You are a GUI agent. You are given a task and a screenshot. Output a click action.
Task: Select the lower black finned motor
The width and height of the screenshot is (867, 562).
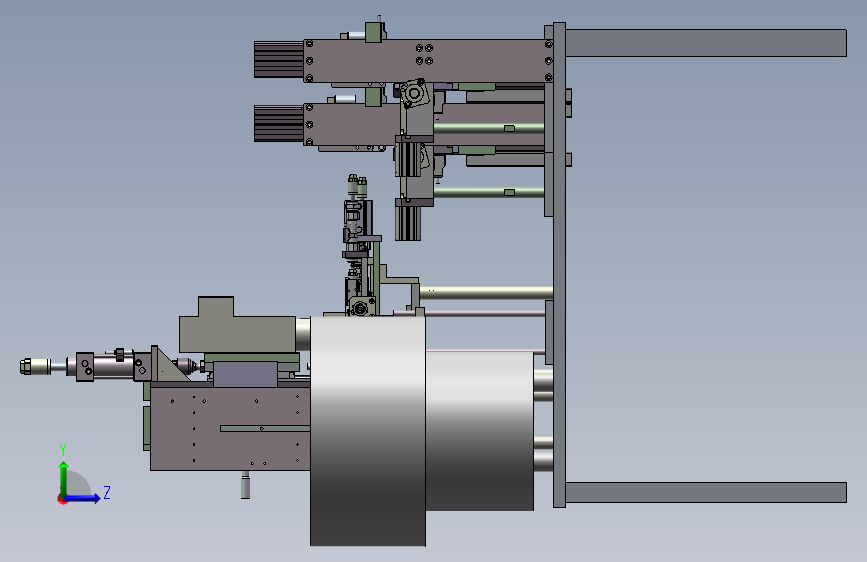(x=279, y=123)
